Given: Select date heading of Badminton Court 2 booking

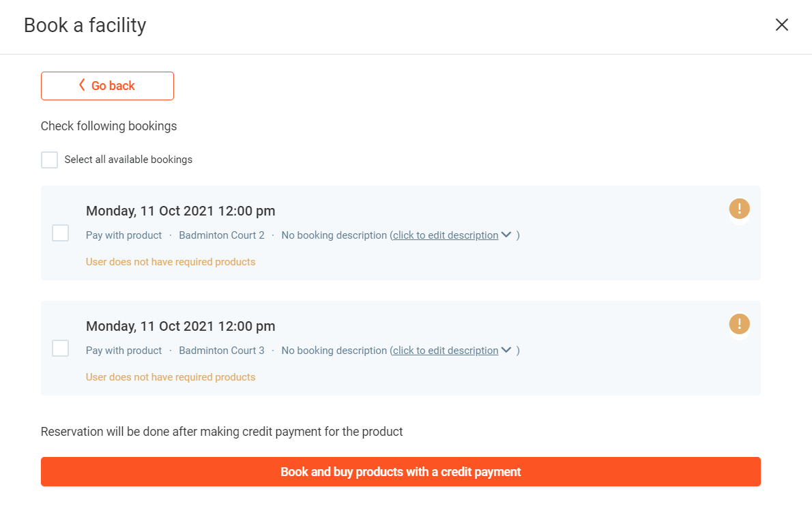Looking at the screenshot, I should point(181,211).
